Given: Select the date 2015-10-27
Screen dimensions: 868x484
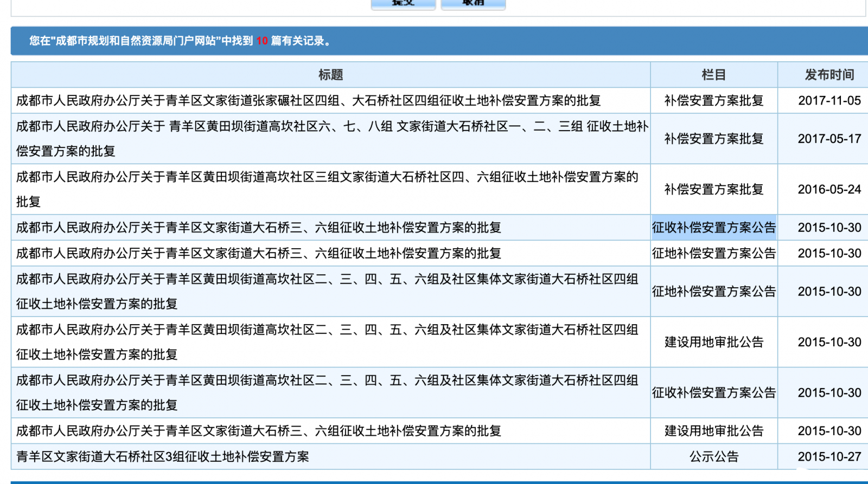Looking at the screenshot, I should pos(829,457).
